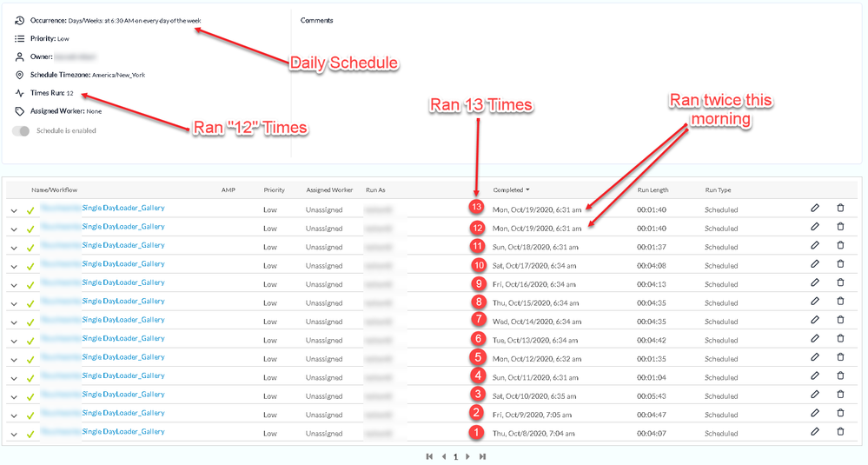868x465 pixels.
Task: Delete the Sat, Oct/10/2020 run entry
Action: click(840, 394)
